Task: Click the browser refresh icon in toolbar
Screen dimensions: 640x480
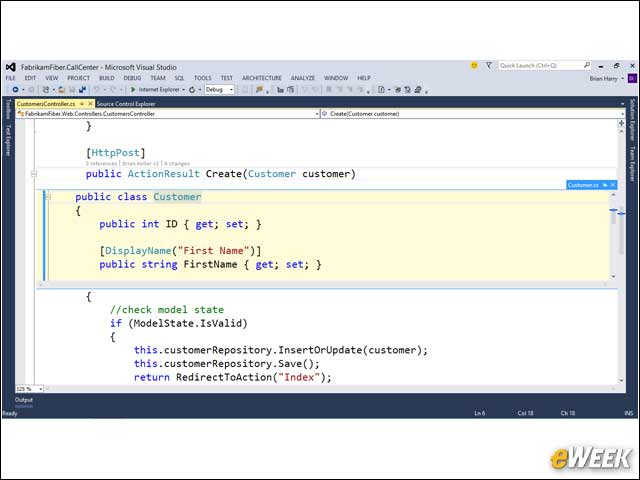Action: pos(192,89)
